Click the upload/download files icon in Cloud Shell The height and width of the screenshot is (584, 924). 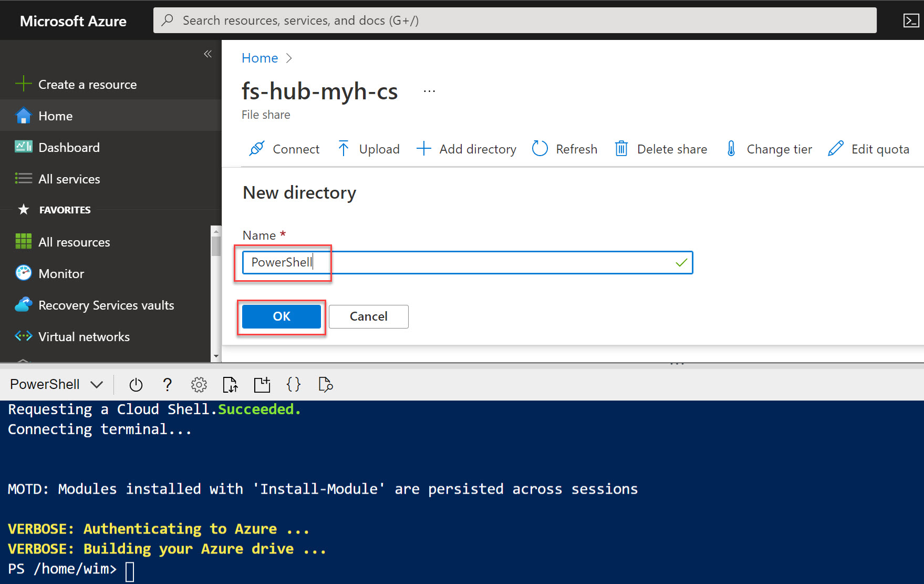click(x=230, y=385)
